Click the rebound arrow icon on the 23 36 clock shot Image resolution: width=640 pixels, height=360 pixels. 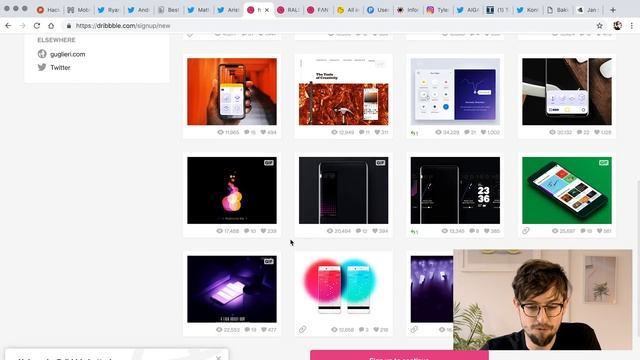pos(413,231)
